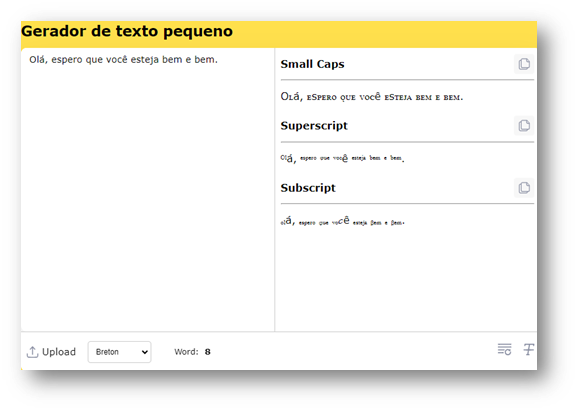Click the Upload icon arrow

(32, 352)
